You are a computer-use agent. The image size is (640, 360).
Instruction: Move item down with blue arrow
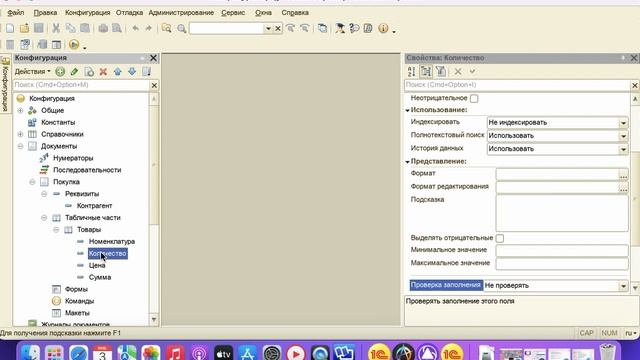click(132, 72)
